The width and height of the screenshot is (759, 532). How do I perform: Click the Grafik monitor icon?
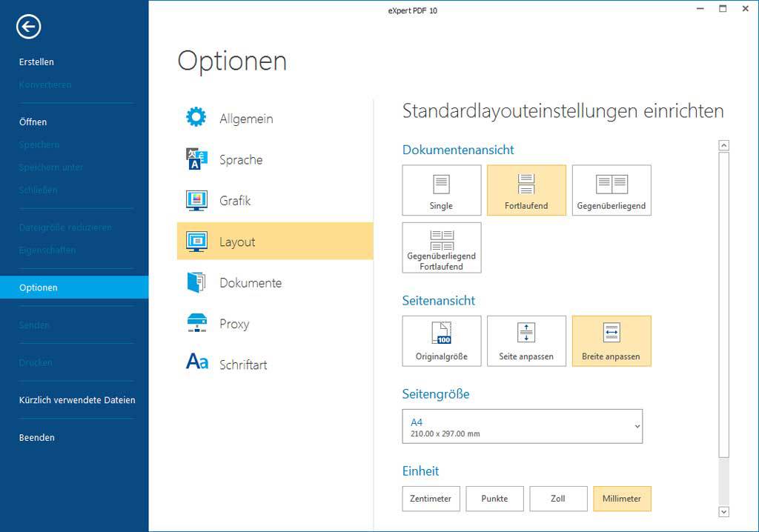tap(196, 201)
